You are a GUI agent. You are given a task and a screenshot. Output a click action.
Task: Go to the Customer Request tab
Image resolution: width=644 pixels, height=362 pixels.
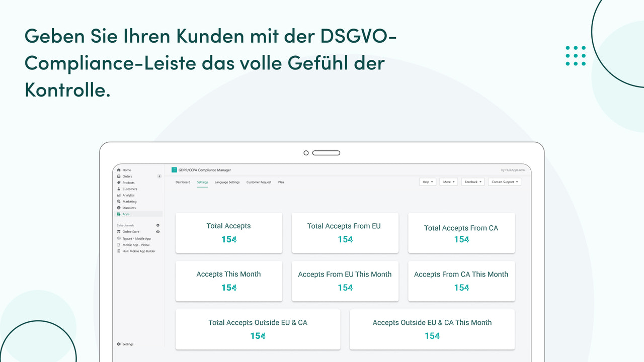click(259, 182)
